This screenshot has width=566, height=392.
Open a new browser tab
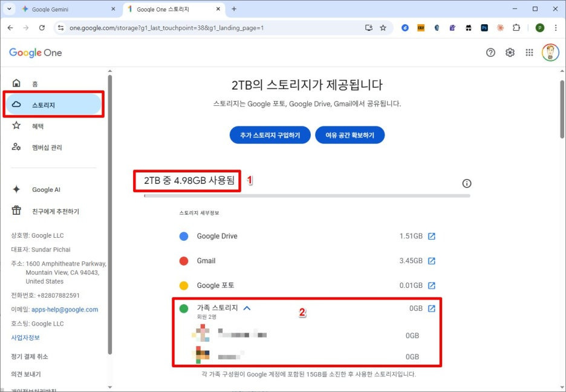(x=234, y=9)
